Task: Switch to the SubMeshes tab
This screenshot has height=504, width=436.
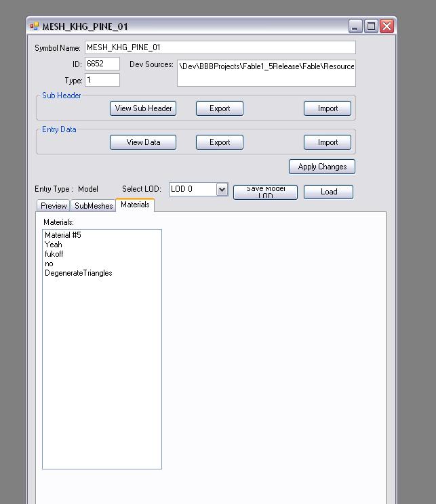Action: click(94, 206)
